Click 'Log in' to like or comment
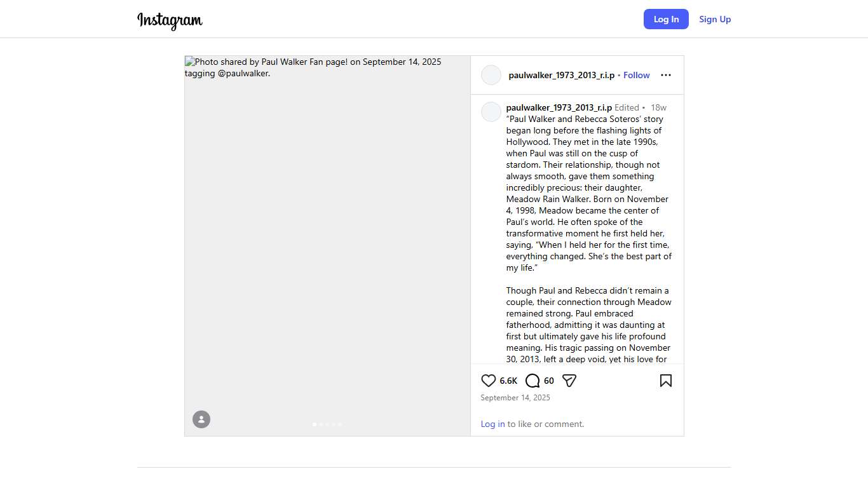The width and height of the screenshot is (868, 488). (492, 424)
